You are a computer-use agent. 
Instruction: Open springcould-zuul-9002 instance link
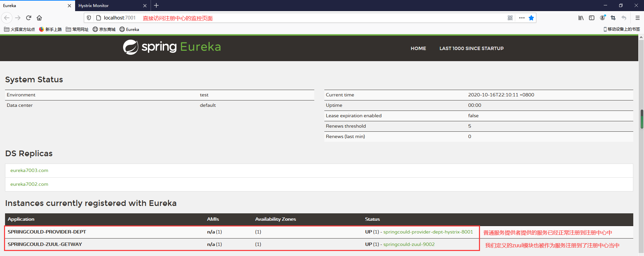(x=409, y=244)
